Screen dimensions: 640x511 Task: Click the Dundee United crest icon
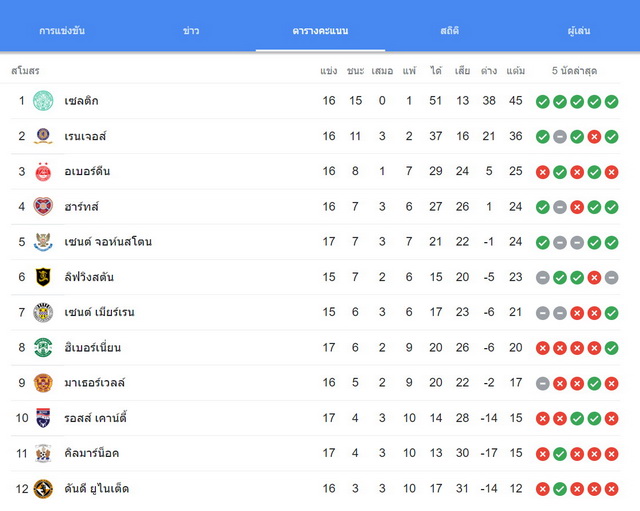point(43,489)
